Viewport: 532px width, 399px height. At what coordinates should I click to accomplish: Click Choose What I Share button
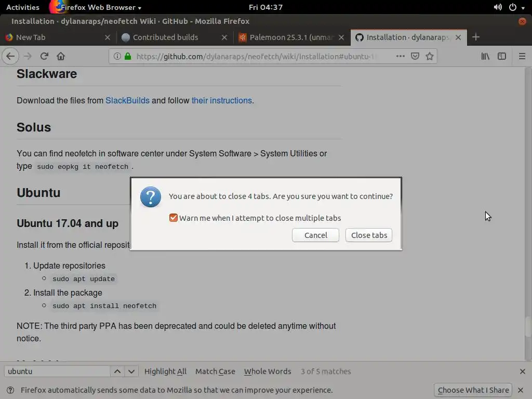[473, 390]
